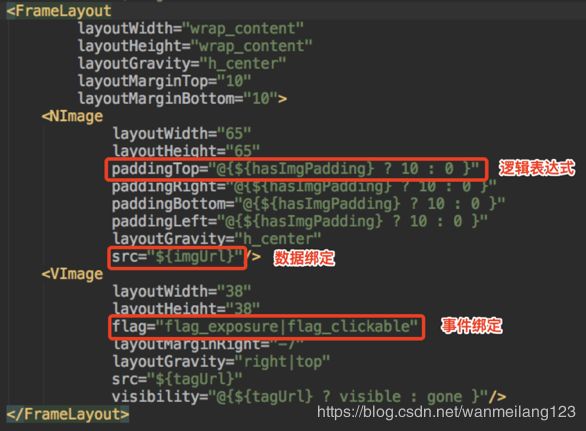Click the layoutWidth="wrap_content" line
This screenshot has width=586, height=431.
[191, 28]
